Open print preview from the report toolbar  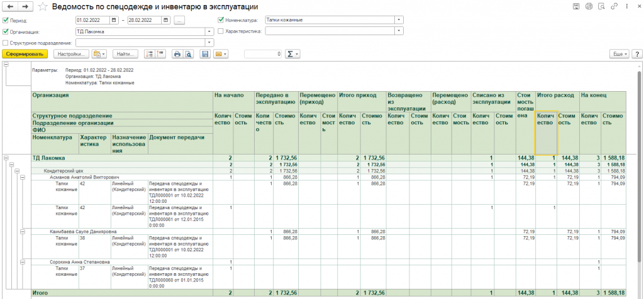coord(187,54)
